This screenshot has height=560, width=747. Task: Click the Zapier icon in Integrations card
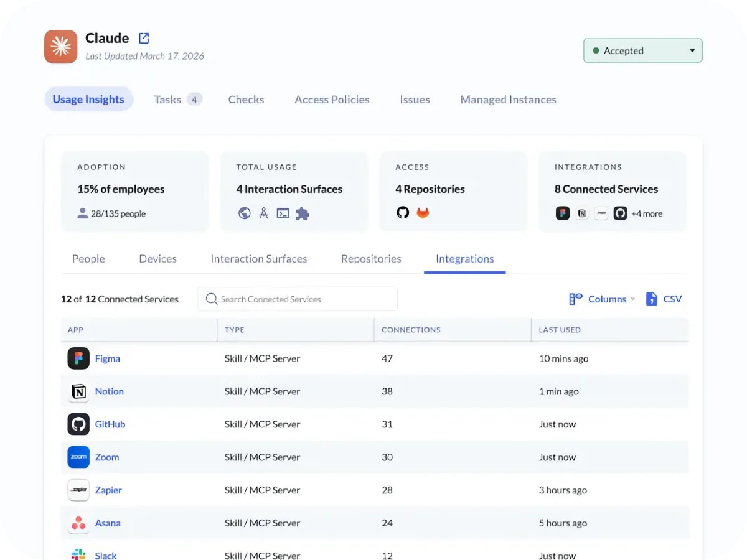click(x=601, y=213)
